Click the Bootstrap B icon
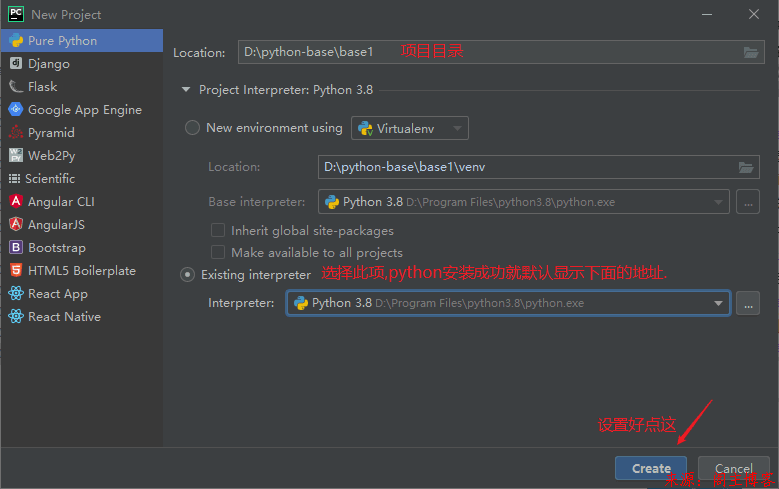The width and height of the screenshot is (779, 489). pos(16,247)
